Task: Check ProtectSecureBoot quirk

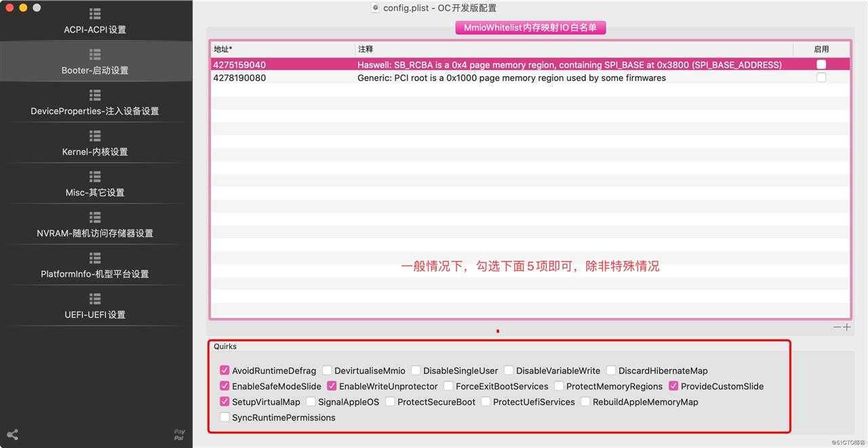Action: [390, 402]
